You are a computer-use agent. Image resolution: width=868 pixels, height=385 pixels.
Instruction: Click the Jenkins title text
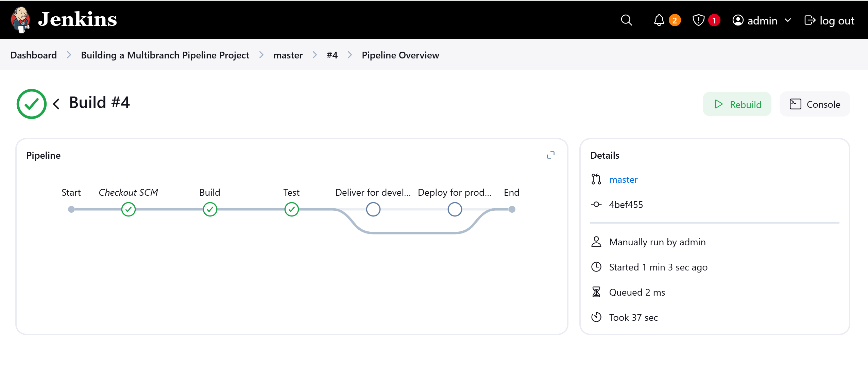tap(78, 19)
